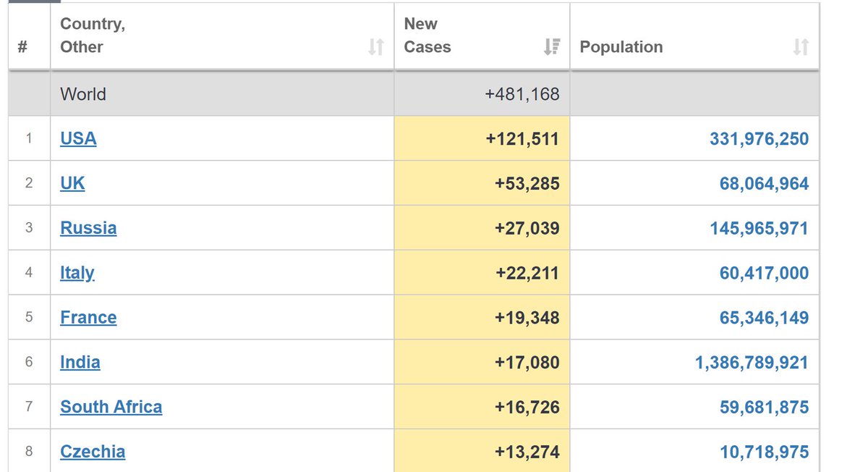
Task: Click rank number 7 in South Africa row
Action: [29, 407]
